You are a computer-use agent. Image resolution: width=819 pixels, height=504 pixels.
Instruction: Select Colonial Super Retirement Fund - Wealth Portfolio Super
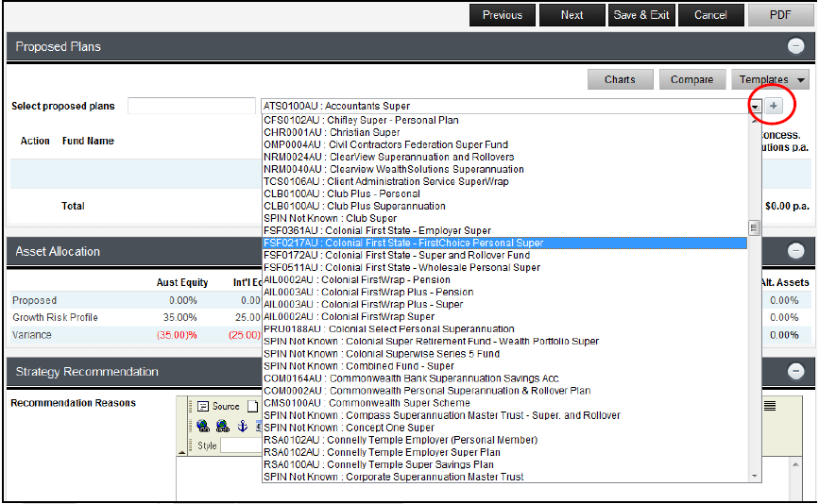click(504, 342)
